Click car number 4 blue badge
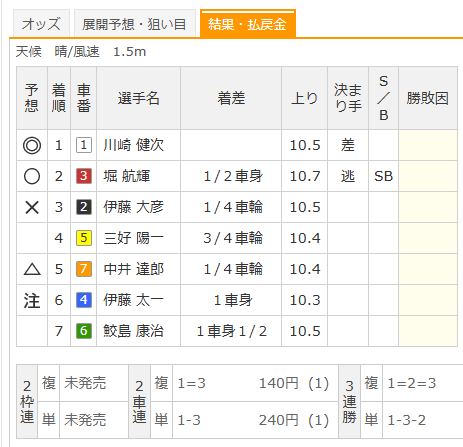This screenshot has width=463, height=447. tap(84, 300)
